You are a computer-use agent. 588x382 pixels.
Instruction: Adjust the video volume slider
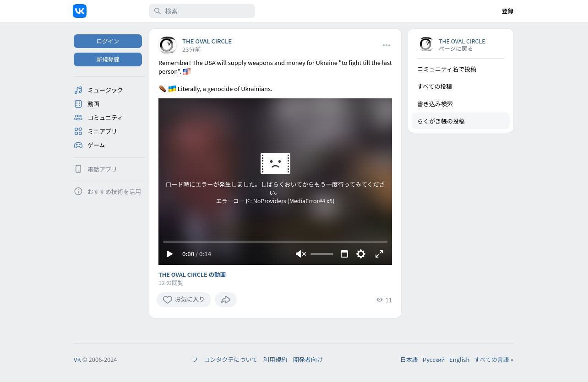coord(322,254)
